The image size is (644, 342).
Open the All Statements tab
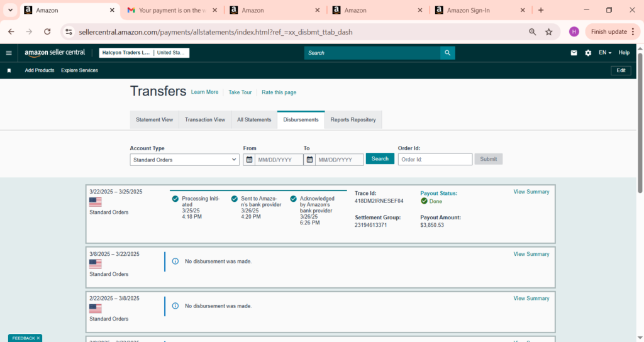(x=254, y=119)
